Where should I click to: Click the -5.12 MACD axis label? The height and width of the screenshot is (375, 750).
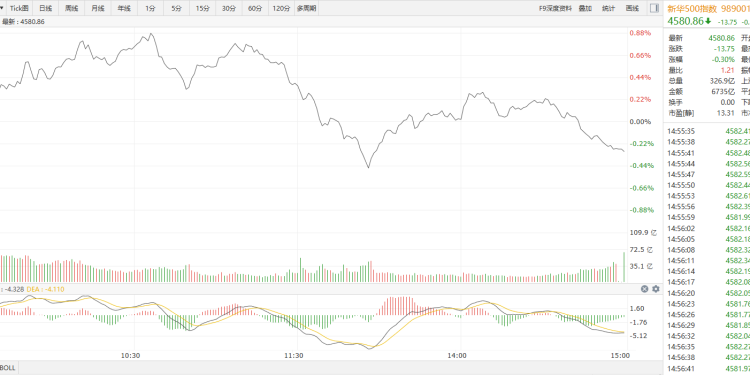[640, 335]
